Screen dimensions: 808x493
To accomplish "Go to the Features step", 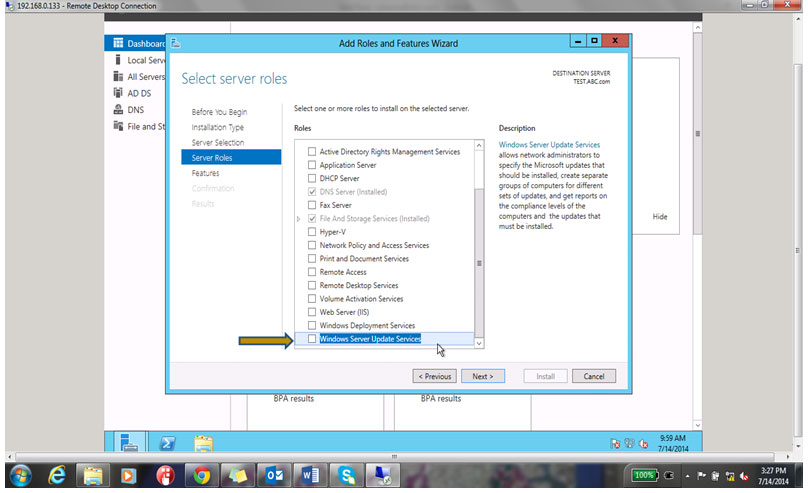I will [x=205, y=173].
